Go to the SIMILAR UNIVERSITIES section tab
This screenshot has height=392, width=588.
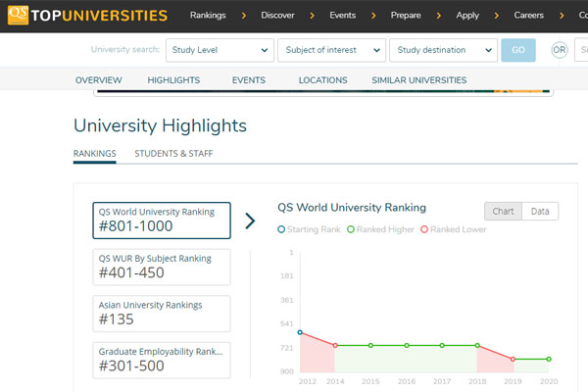click(x=419, y=80)
